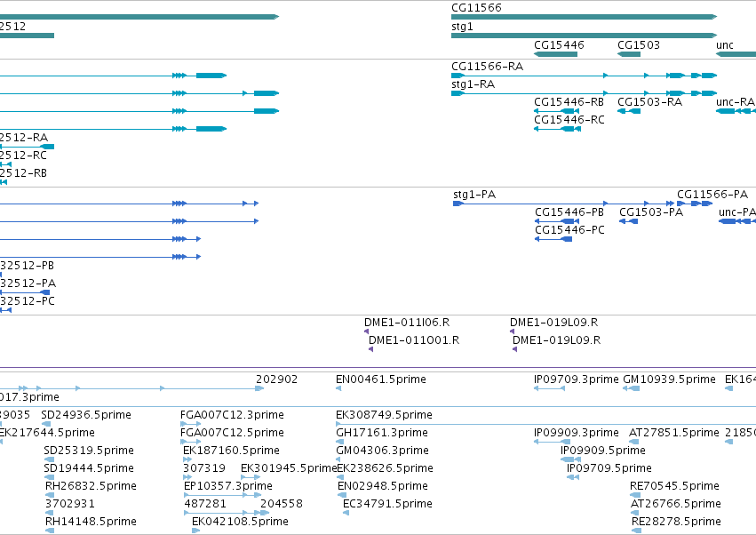Select EK187160.5prime EST
The image size is (756, 535).
tap(187, 459)
